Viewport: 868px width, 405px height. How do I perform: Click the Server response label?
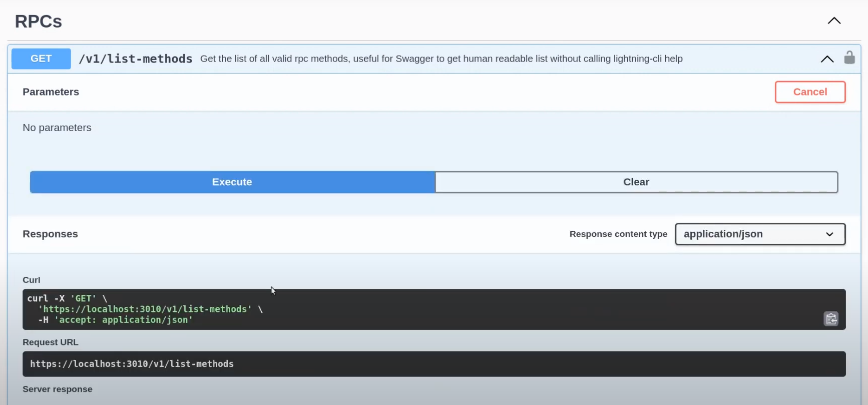(x=58, y=389)
